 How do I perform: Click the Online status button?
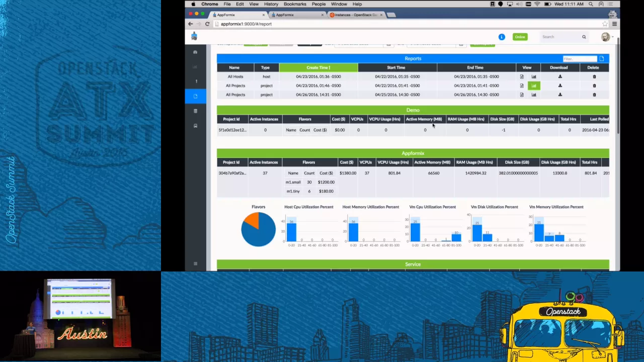point(520,37)
